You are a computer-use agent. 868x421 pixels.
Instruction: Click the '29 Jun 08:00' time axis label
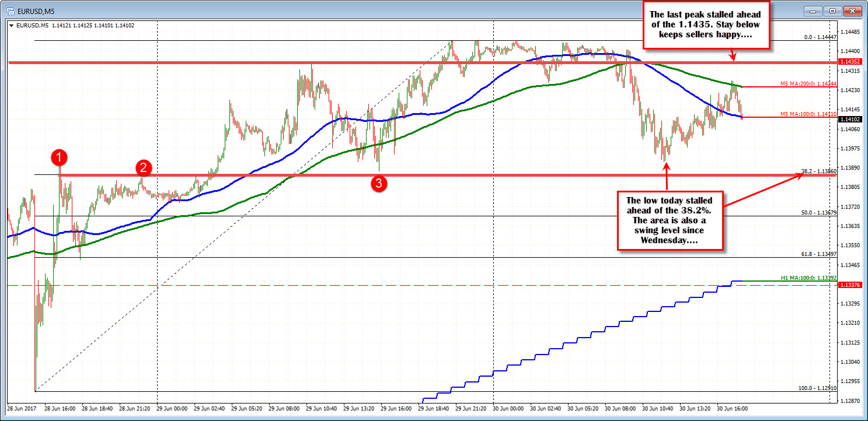point(284,409)
